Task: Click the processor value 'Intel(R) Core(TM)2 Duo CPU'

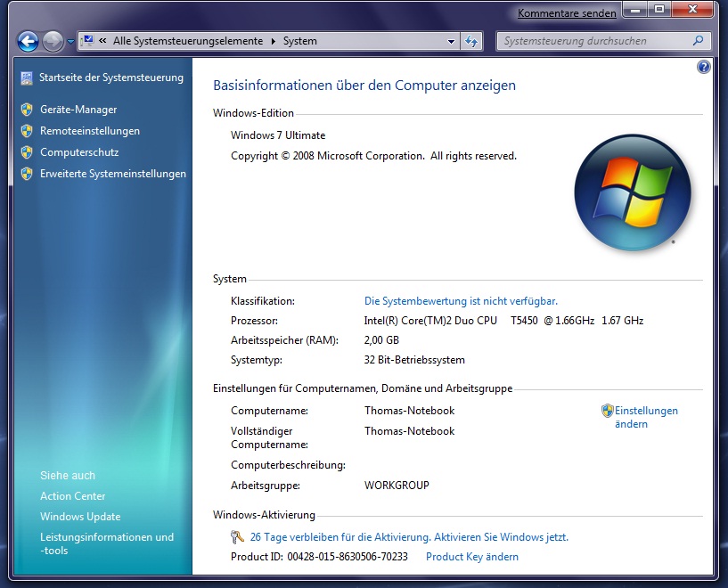Action: [430, 320]
